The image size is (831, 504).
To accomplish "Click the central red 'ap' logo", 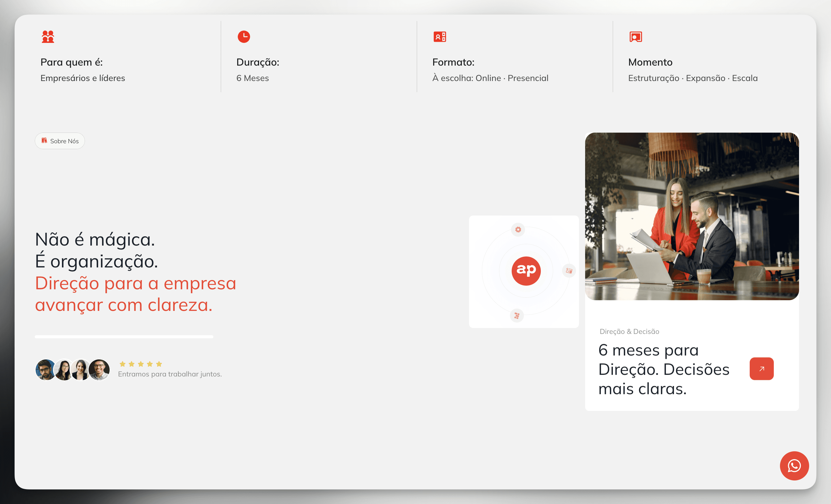I will (526, 271).
